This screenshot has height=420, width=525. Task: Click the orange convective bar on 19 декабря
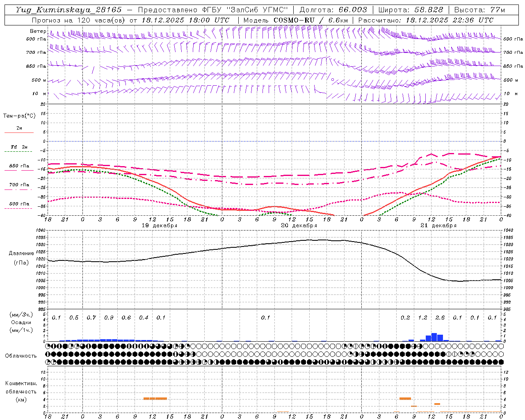click(155, 399)
